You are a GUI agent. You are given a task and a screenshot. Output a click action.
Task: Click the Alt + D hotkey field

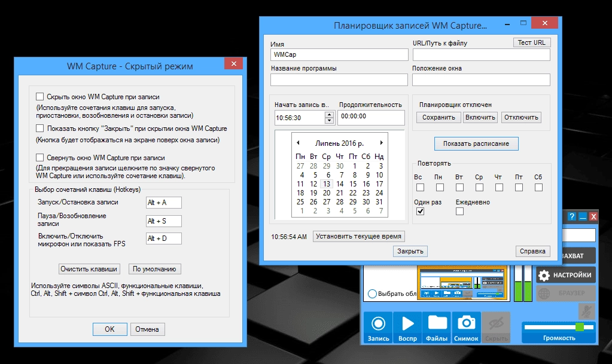click(x=164, y=238)
